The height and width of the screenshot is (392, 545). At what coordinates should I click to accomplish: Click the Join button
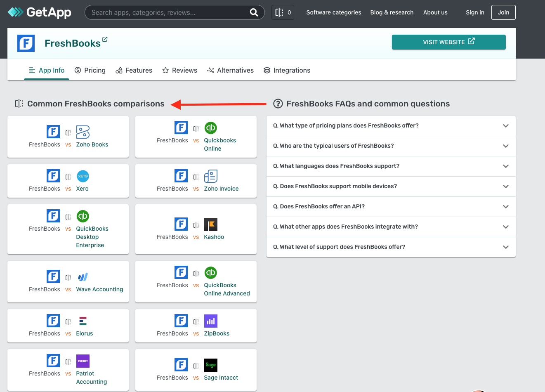[x=503, y=12]
